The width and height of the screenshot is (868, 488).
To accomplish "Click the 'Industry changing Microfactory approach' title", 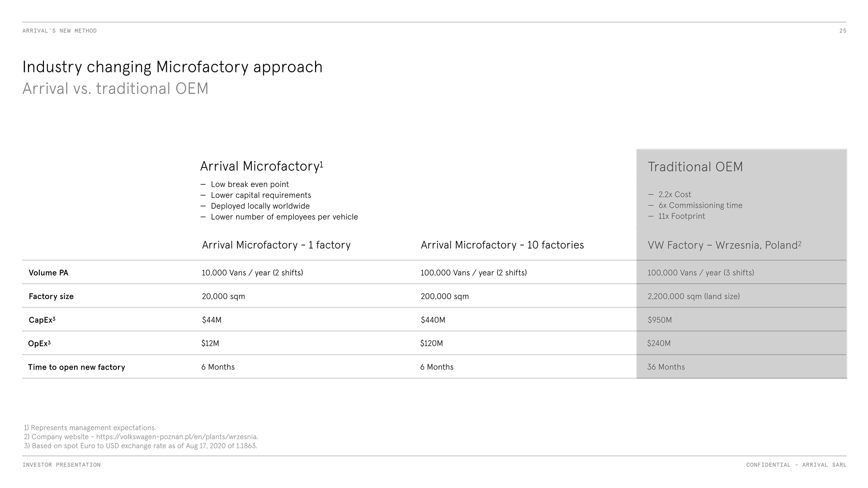I will point(172,67).
